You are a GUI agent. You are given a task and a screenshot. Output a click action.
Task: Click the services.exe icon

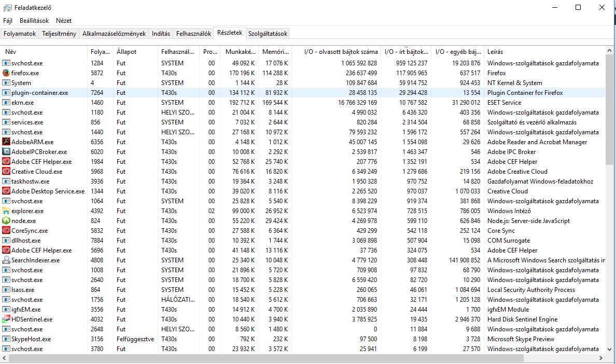click(x=6, y=122)
